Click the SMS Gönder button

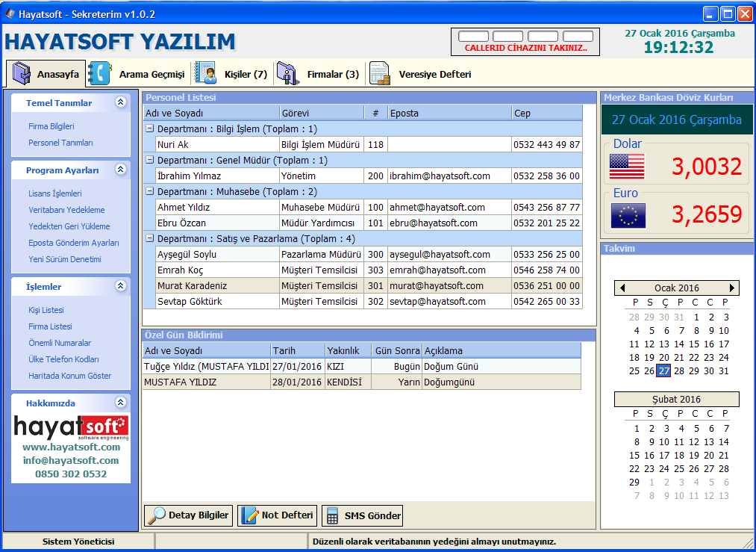[x=362, y=515]
